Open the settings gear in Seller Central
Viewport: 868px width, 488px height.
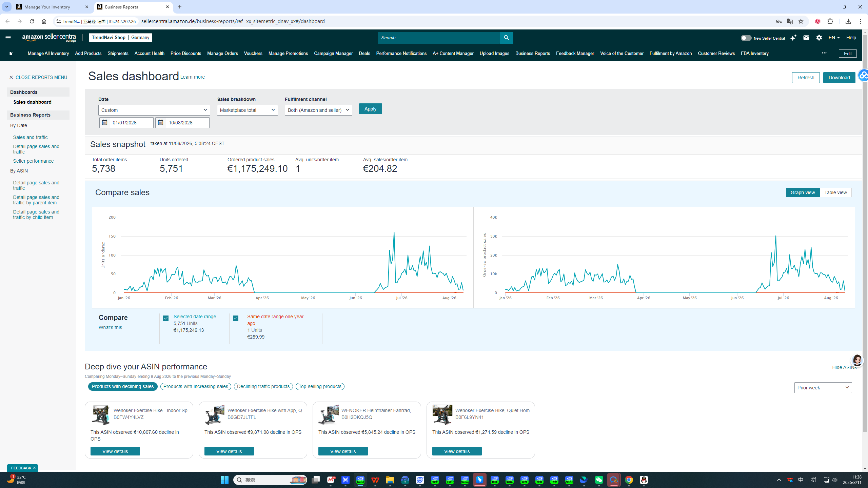819,38
